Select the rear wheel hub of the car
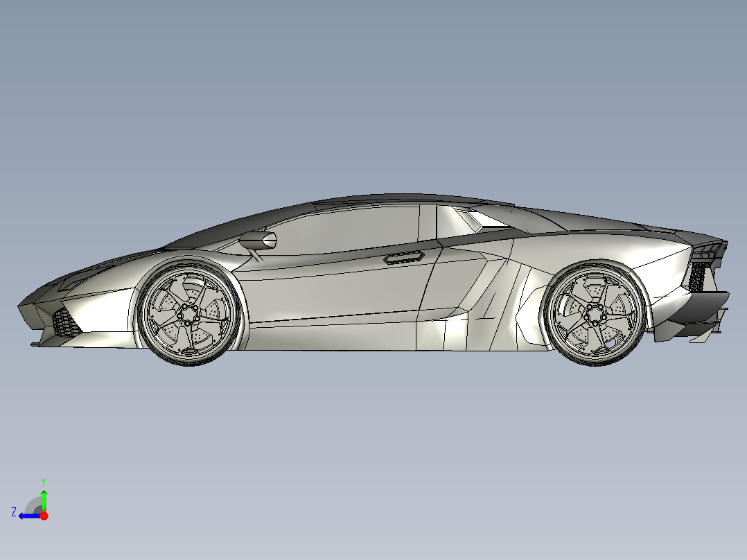 pyautogui.click(x=594, y=315)
